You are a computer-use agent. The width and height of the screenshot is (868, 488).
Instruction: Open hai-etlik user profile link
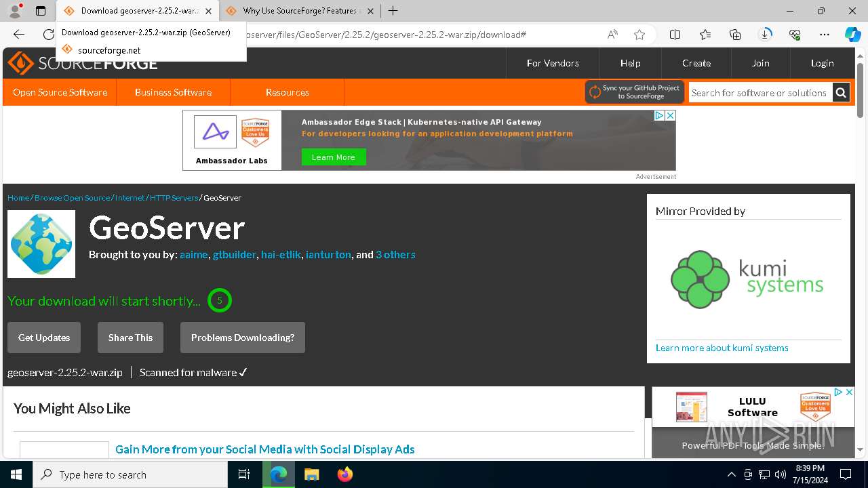[281, 255]
